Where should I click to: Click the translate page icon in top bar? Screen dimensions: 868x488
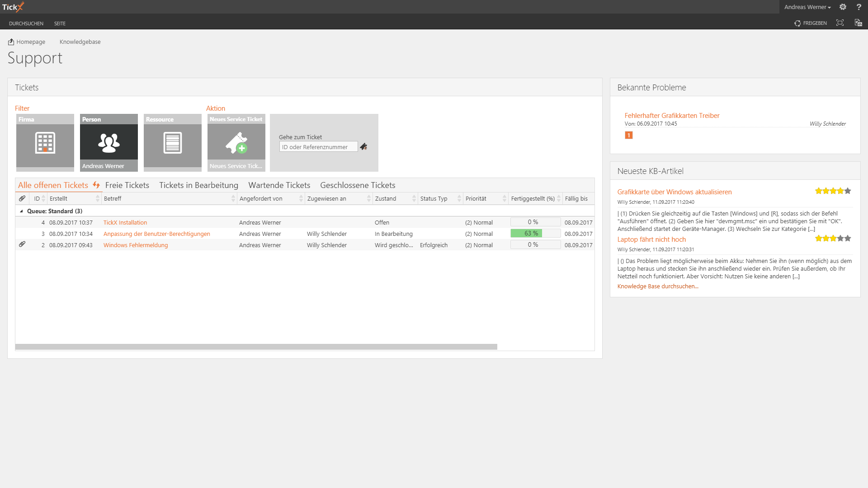[x=858, y=23]
